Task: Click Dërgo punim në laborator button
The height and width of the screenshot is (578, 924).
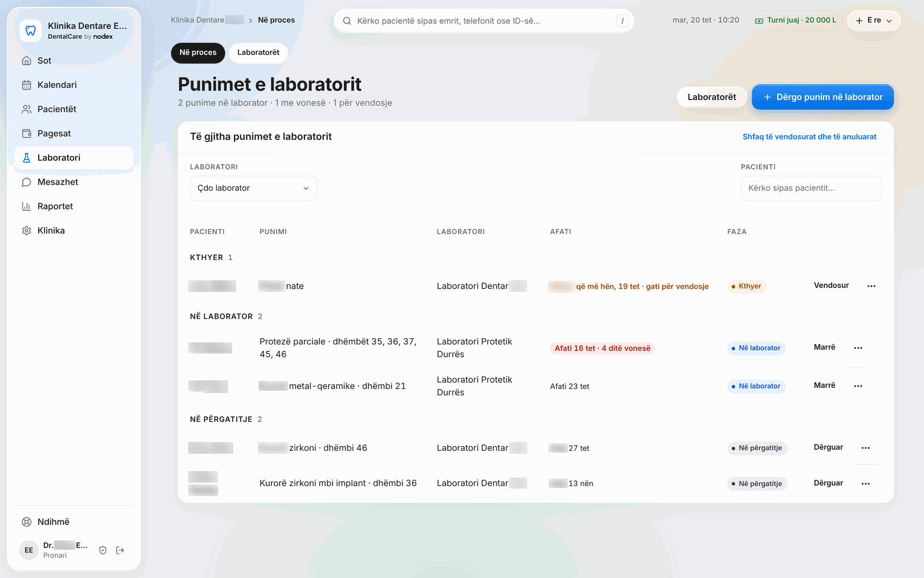Action: point(823,97)
